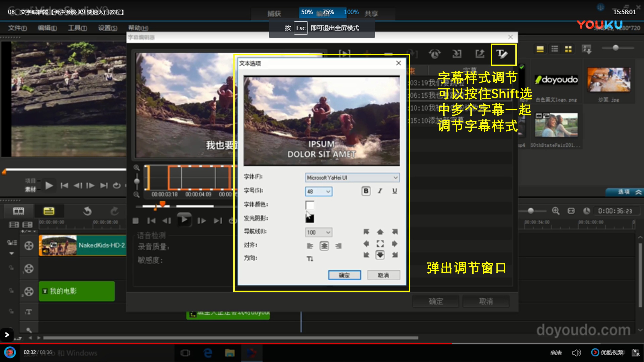Toggle repeat in main preview controls

117,186
